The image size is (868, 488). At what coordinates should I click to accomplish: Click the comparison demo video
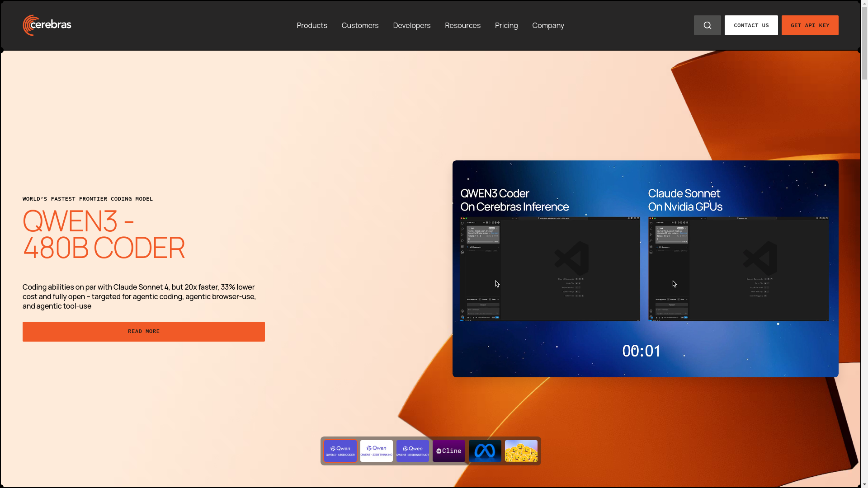pos(645,269)
